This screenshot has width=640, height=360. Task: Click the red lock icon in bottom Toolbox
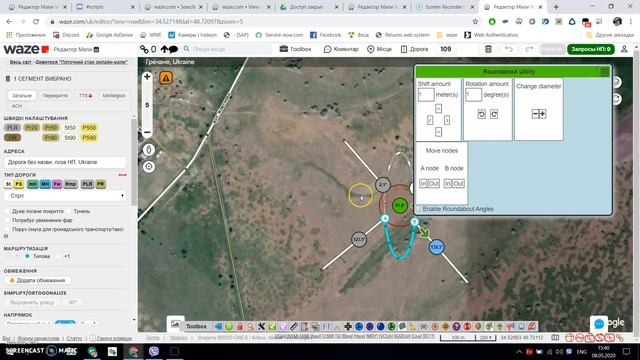240,326
